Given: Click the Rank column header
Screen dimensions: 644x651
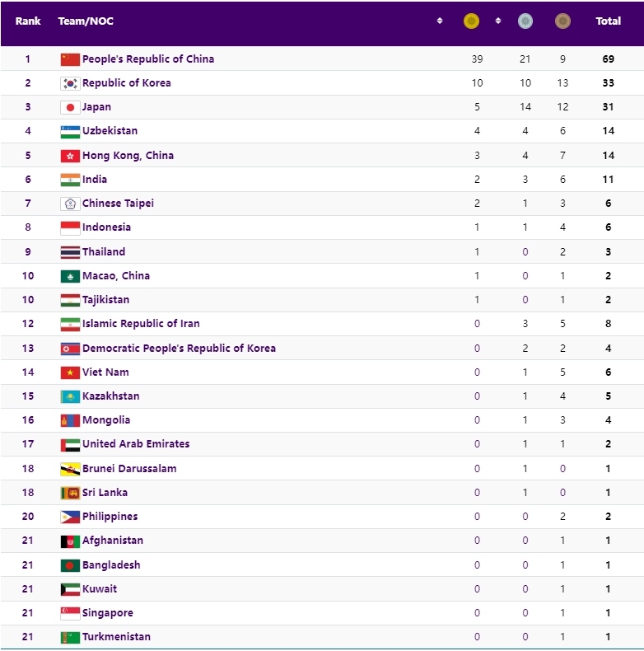Looking at the screenshot, I should [28, 21].
